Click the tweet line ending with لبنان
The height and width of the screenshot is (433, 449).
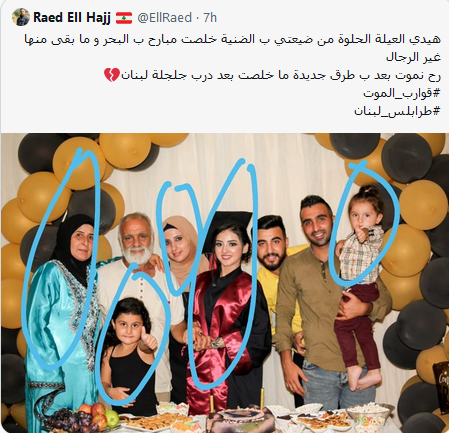click(272, 75)
